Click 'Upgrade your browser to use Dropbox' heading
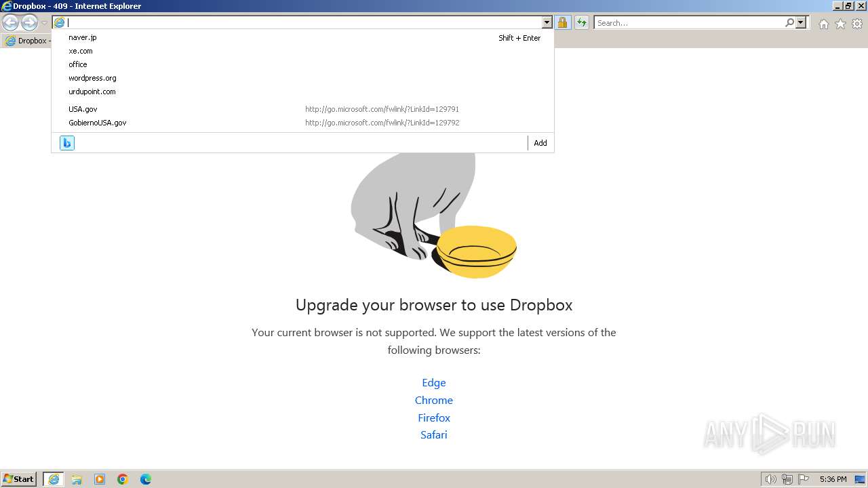 [434, 305]
